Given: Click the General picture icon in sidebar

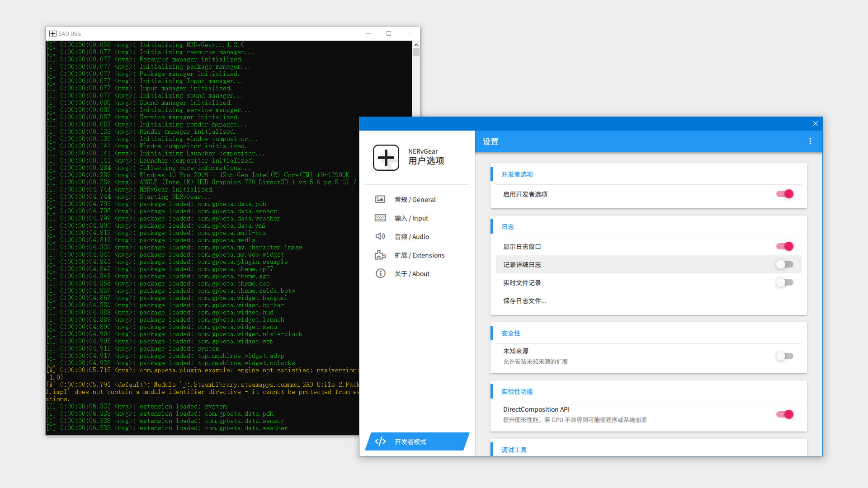Looking at the screenshot, I should coord(380,199).
